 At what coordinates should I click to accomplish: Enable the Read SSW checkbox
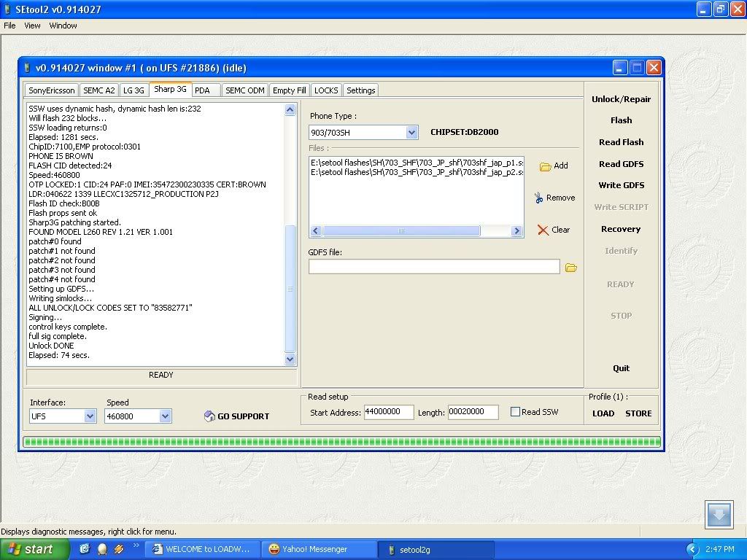click(x=515, y=412)
